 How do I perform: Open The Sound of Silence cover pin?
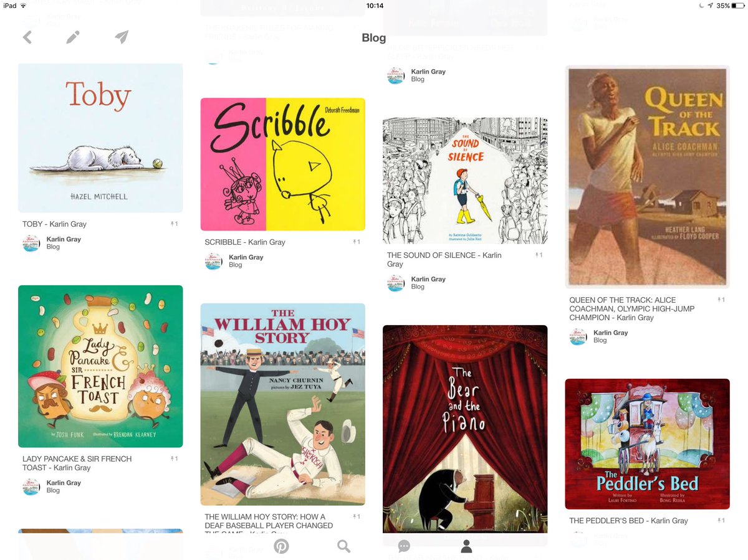pos(465,181)
